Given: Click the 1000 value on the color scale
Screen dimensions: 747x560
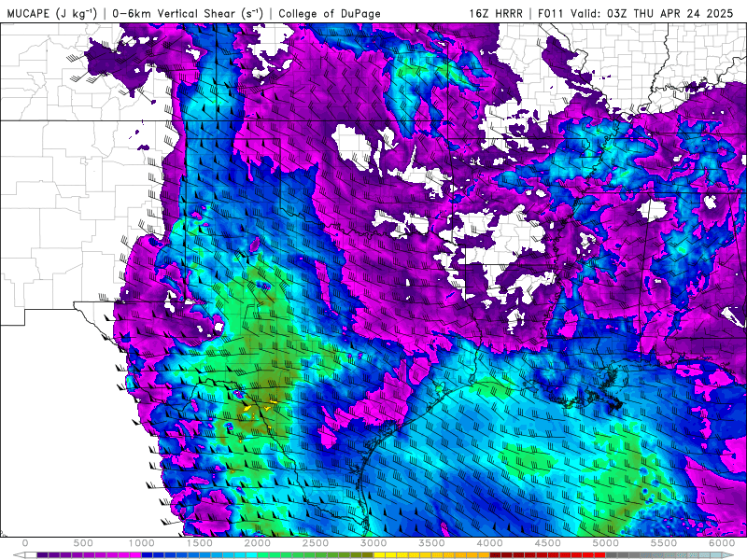Looking at the screenshot, I should pyautogui.click(x=142, y=543).
